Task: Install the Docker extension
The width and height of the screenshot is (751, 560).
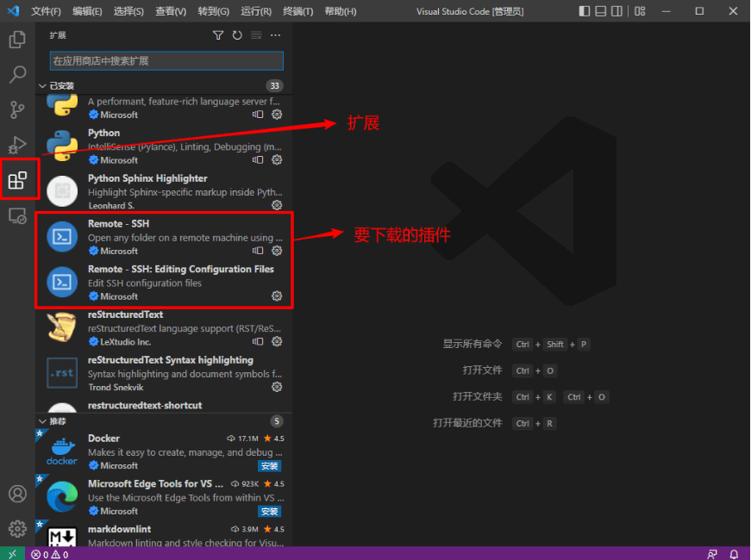Action: 270,466
